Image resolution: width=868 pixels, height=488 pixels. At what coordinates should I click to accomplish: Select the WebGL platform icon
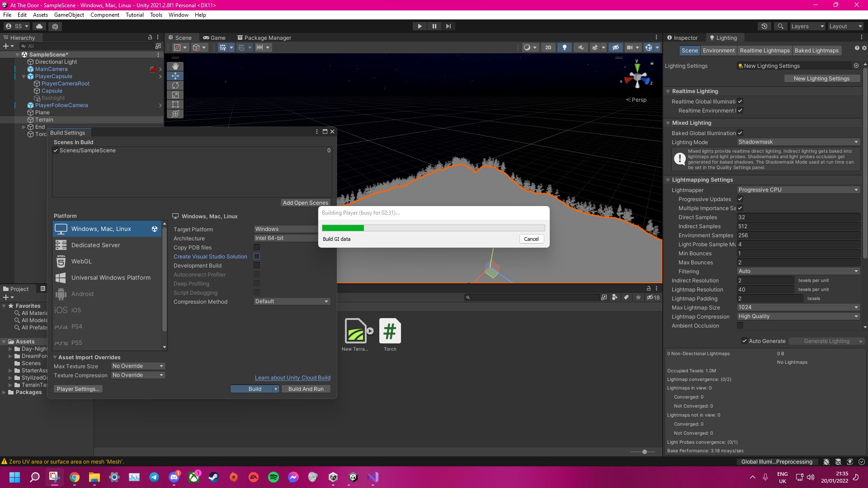61,262
